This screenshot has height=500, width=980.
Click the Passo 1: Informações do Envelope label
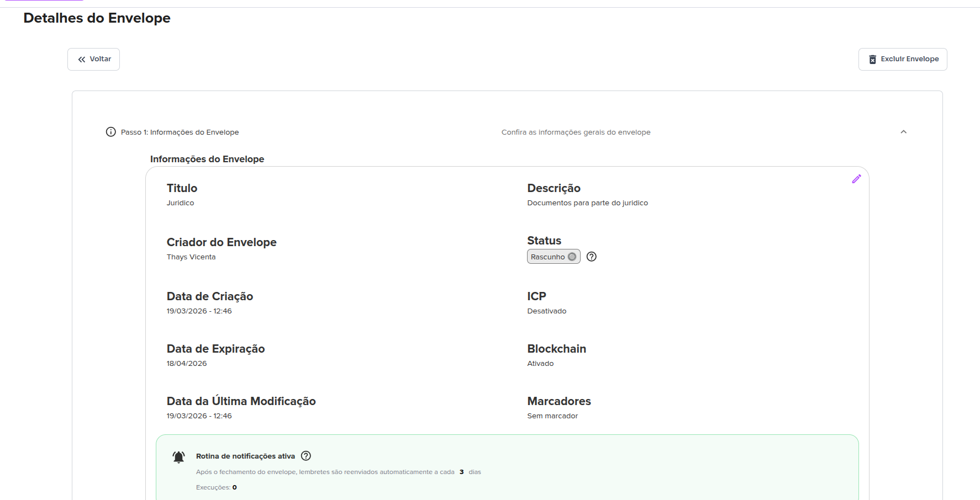[x=180, y=132]
